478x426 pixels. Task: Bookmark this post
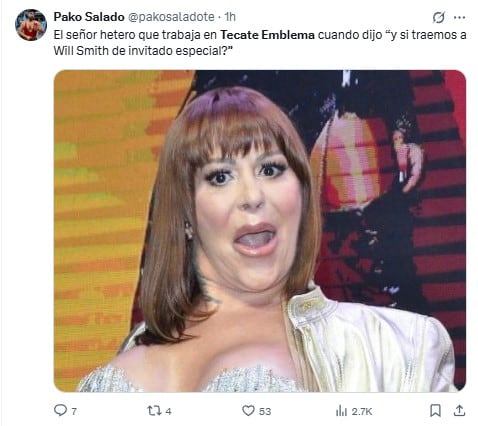click(x=435, y=411)
